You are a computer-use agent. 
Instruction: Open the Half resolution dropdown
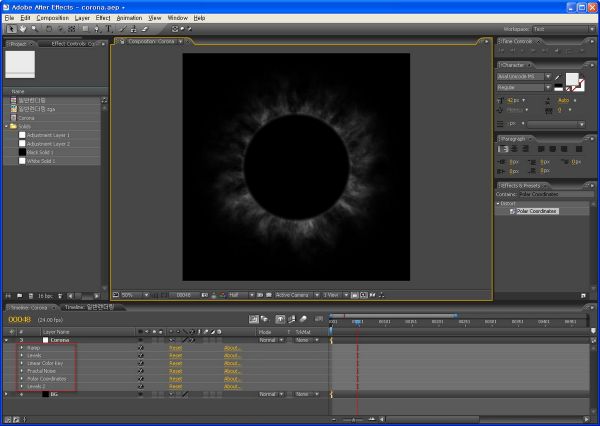click(241, 295)
